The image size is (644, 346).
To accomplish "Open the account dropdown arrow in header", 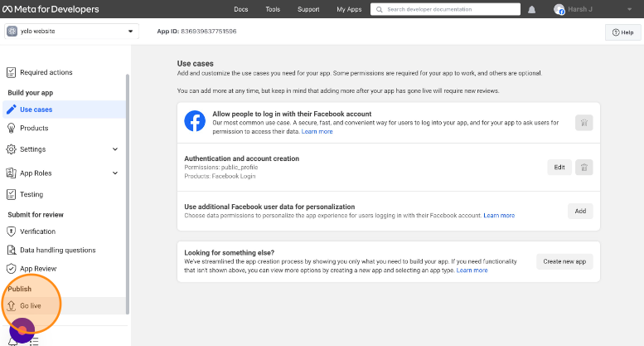I will [629, 9].
